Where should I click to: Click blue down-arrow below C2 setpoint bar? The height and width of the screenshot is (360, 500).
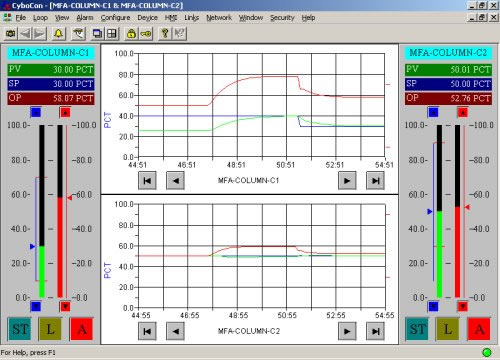(433, 306)
